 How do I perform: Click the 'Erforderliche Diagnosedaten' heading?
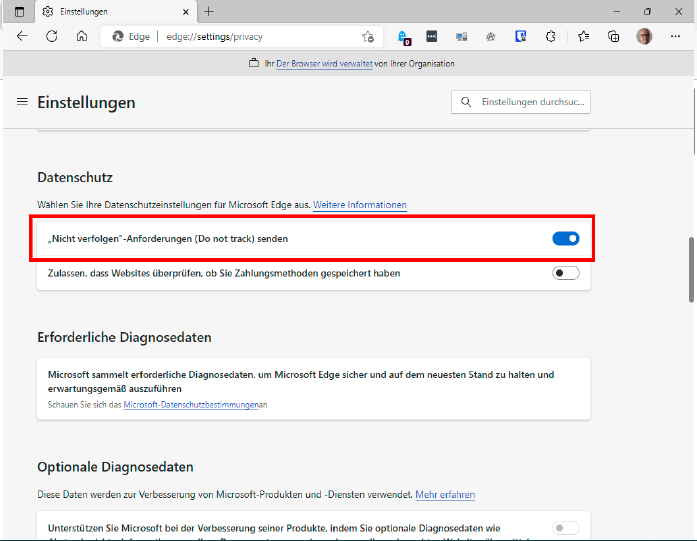coord(124,337)
